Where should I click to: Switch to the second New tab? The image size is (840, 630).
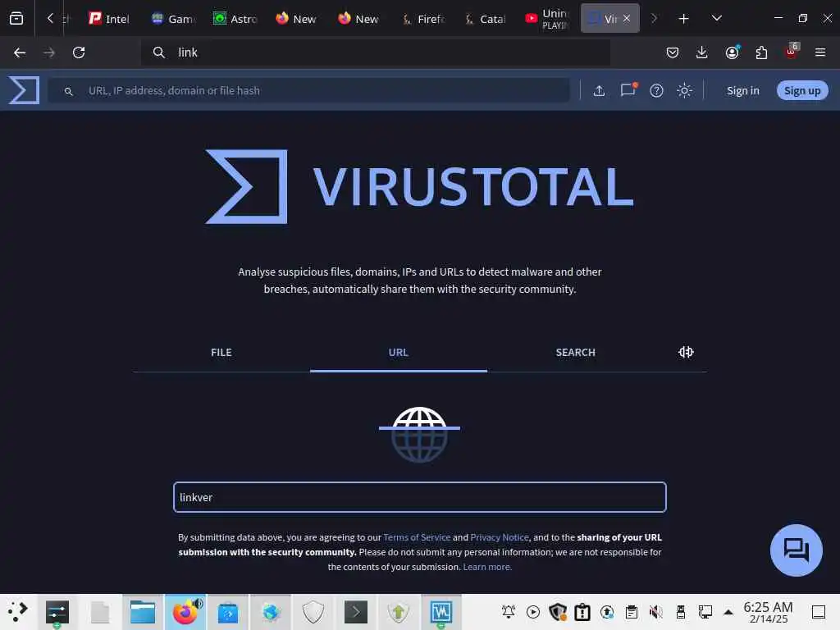tap(358, 19)
